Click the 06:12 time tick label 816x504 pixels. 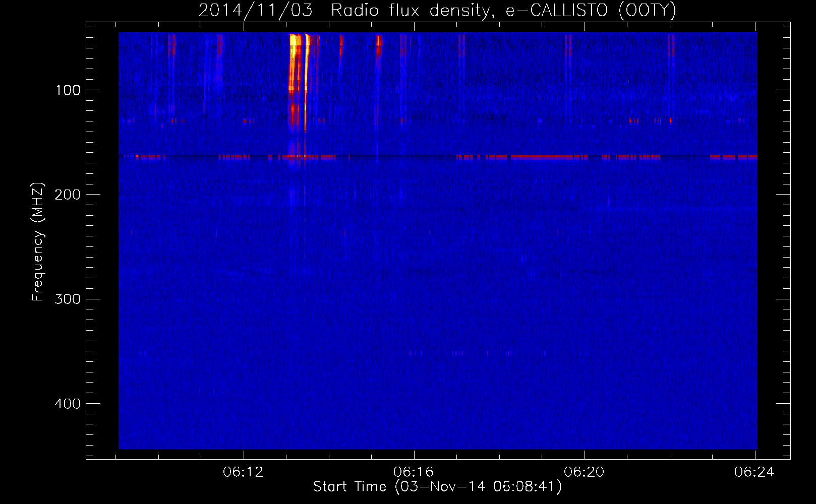pos(243,472)
